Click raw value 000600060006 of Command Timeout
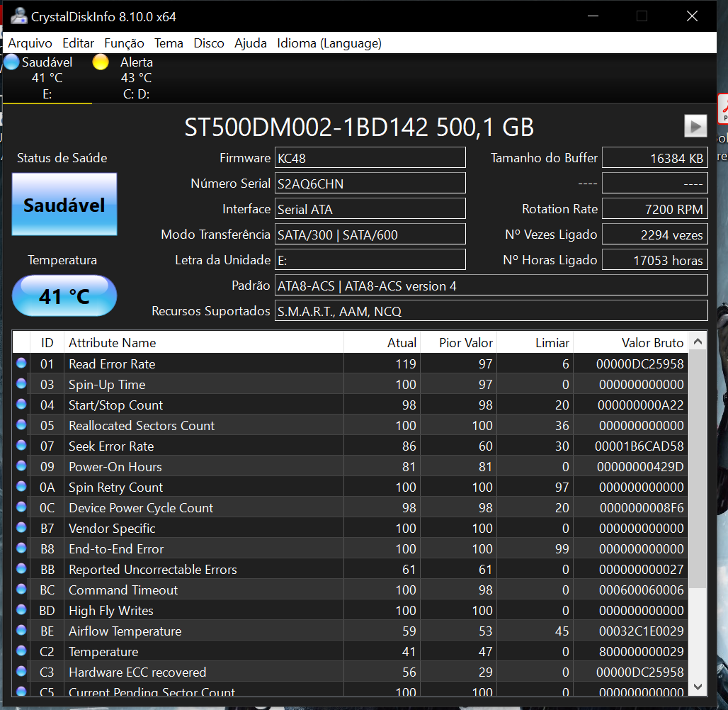This screenshot has width=728, height=710. (x=641, y=590)
